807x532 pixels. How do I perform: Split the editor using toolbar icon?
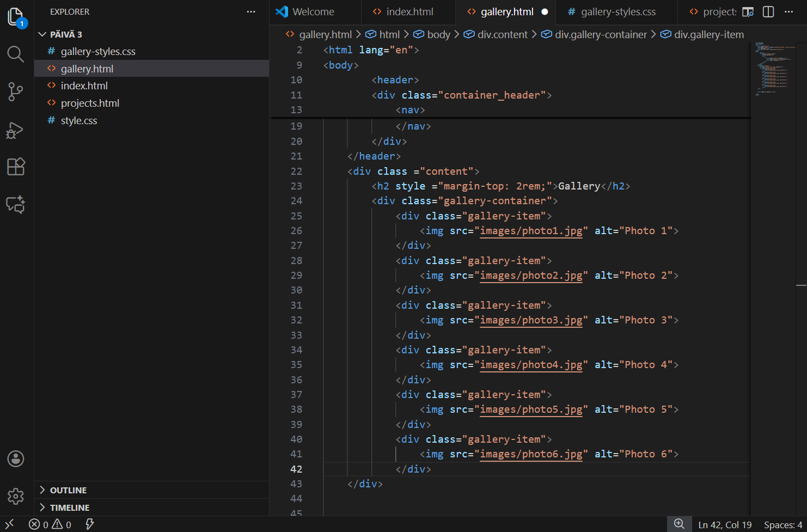(768, 11)
